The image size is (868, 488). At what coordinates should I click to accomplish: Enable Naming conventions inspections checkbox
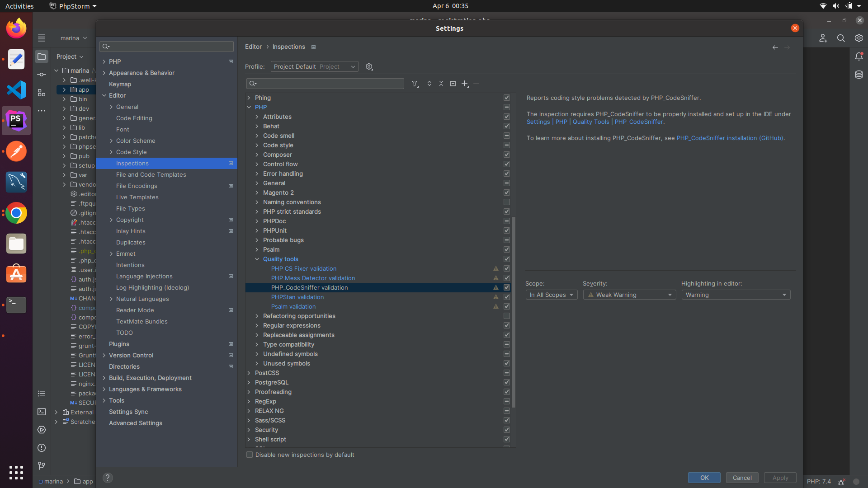coord(507,202)
